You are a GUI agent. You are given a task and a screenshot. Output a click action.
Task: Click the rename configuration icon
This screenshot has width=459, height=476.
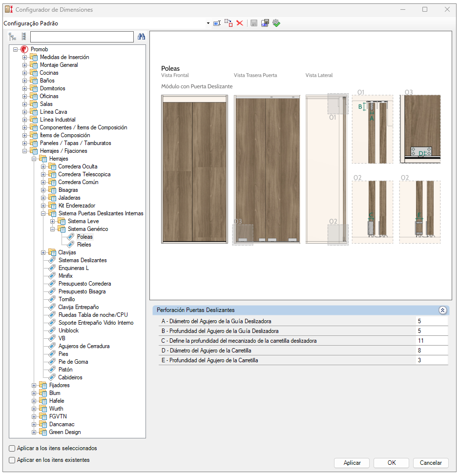pyautogui.click(x=217, y=23)
